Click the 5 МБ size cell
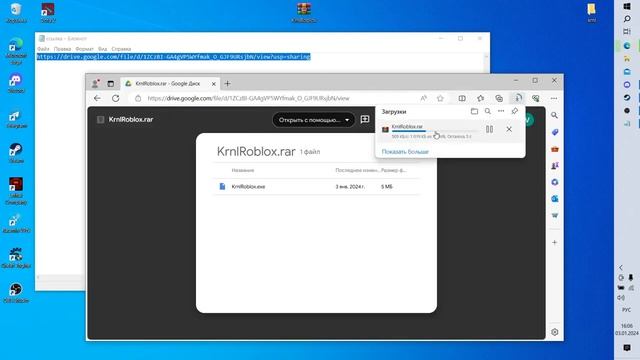This screenshot has height=360, width=640. tap(387, 187)
